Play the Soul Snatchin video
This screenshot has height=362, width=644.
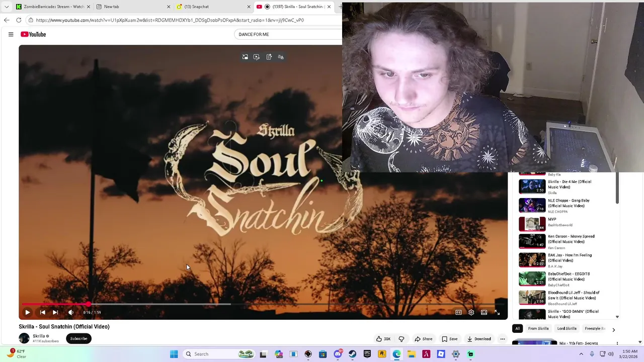coord(28,312)
